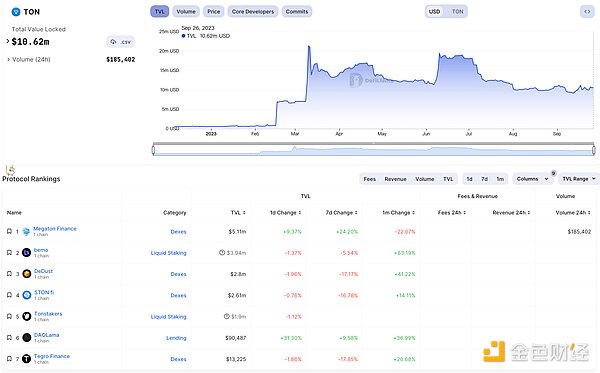Open the Megaton Finance protocol link
The height and width of the screenshot is (373, 600).
pos(55,228)
